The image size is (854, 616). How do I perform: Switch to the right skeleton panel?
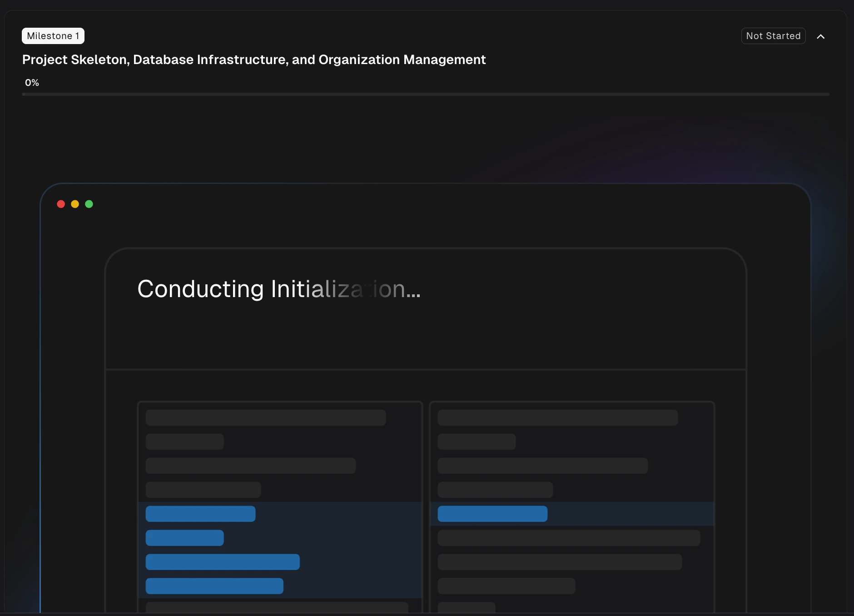pyautogui.click(x=572, y=500)
